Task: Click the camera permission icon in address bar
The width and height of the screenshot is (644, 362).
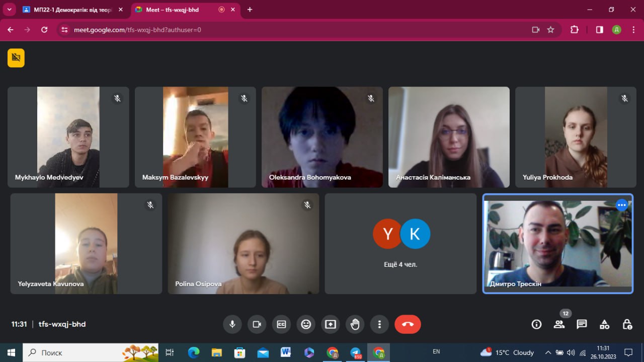Action: pos(536,30)
